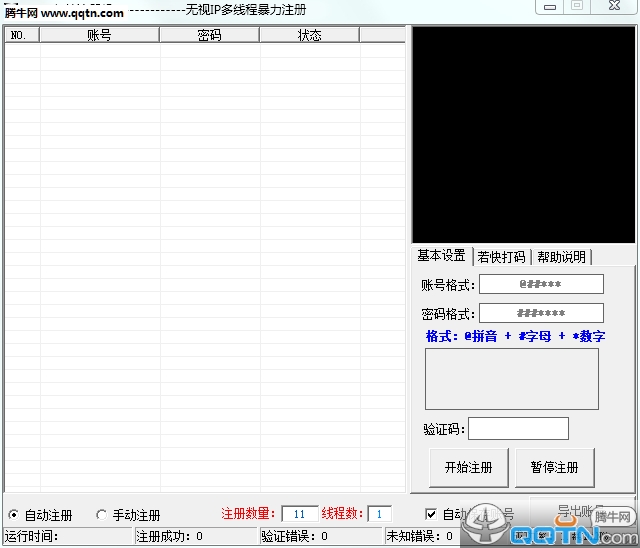640x548 pixels.
Task: Click the 线程数 field showing 1
Action: point(379,514)
